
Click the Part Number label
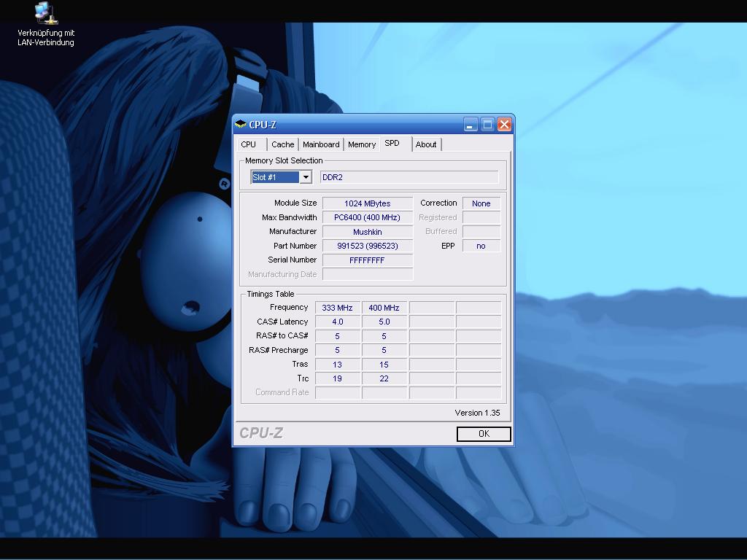295,246
